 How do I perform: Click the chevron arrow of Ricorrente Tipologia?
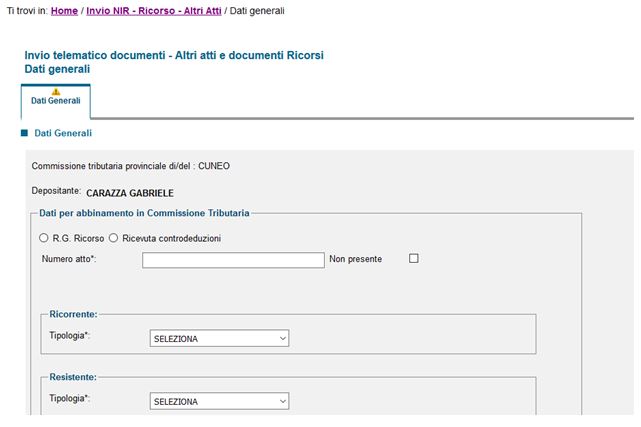click(282, 338)
